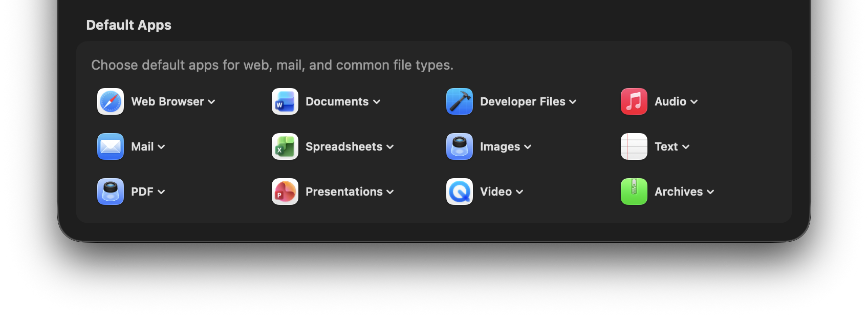The image size is (868, 318).
Task: Open the Mail default app dropdown
Action: coord(148,146)
